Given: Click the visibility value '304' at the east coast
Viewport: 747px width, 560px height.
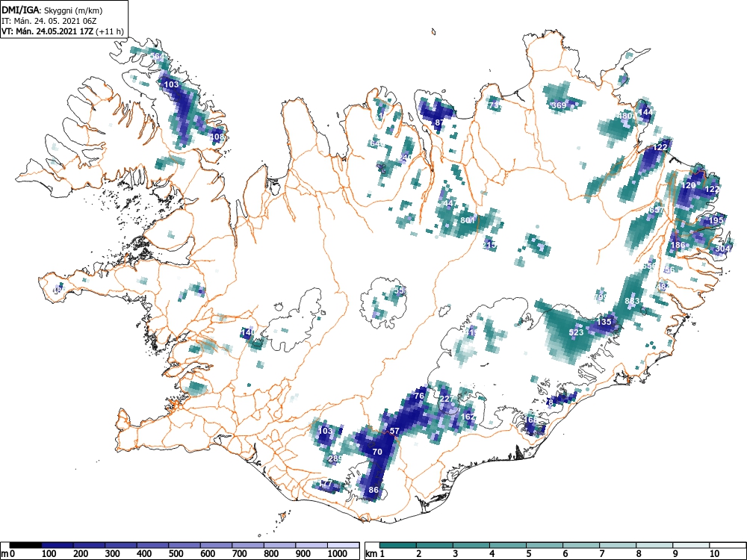Looking at the screenshot, I should (x=722, y=249).
